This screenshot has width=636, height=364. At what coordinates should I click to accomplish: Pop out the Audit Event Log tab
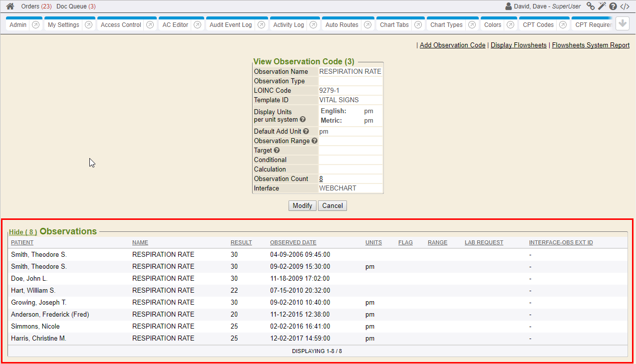261,25
